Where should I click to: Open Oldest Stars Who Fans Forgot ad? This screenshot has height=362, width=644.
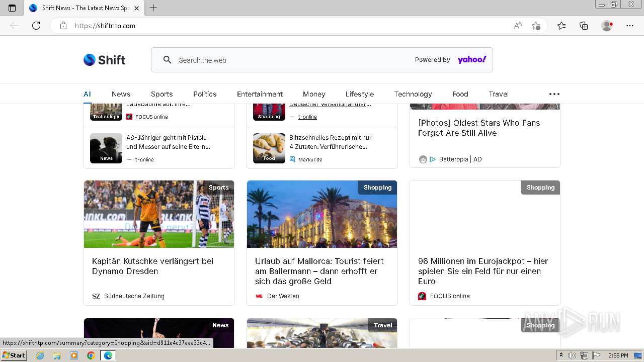pyautogui.click(x=479, y=128)
